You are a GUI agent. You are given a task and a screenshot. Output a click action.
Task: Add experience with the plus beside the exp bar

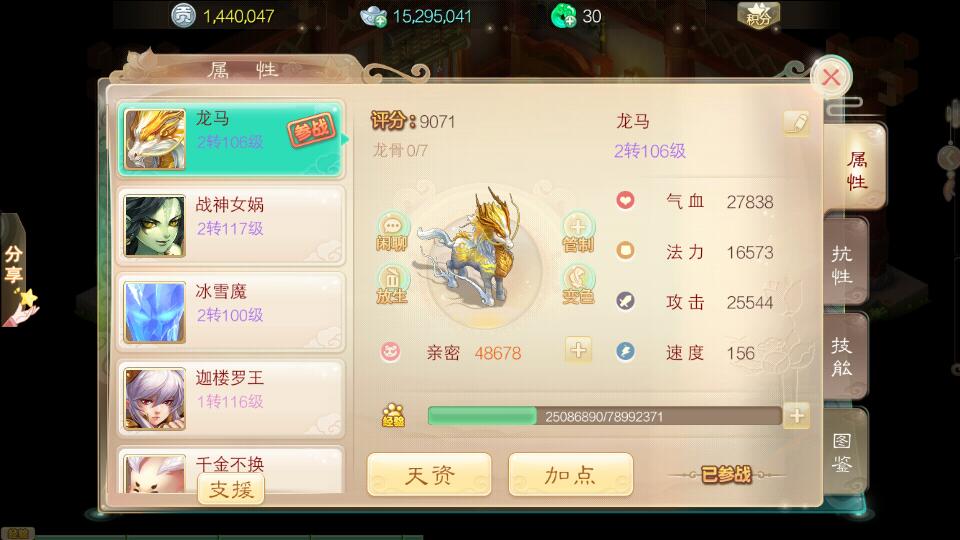(797, 416)
